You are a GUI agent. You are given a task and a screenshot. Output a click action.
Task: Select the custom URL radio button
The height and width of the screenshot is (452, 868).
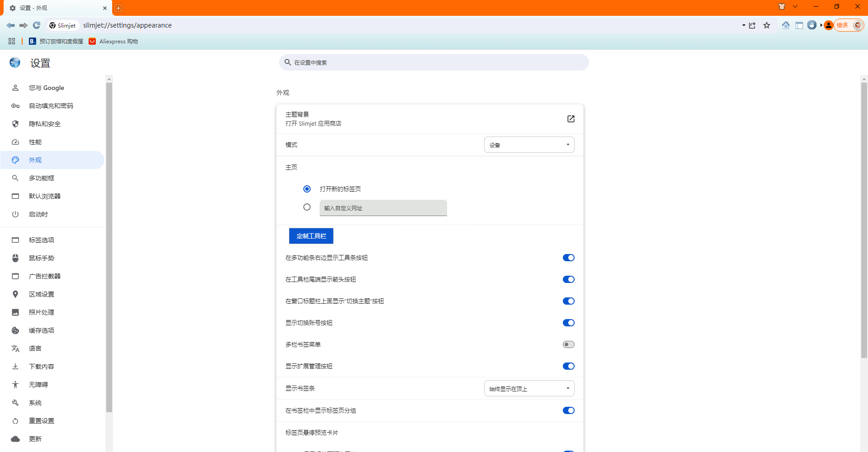(307, 207)
